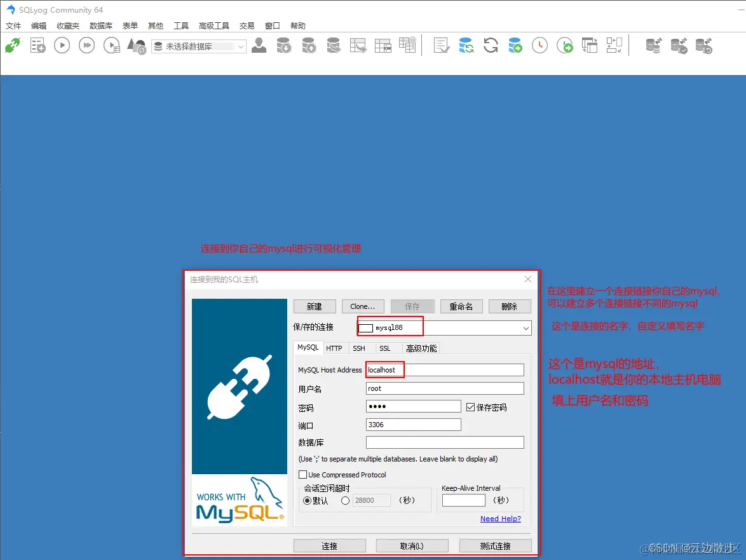Click grey database transfer icon with refresh

[x=703, y=46]
